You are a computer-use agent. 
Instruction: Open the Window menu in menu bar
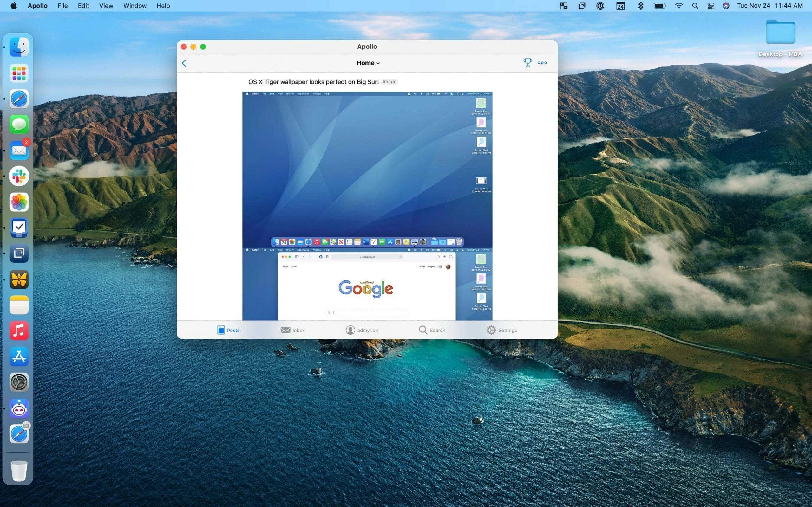(x=134, y=6)
